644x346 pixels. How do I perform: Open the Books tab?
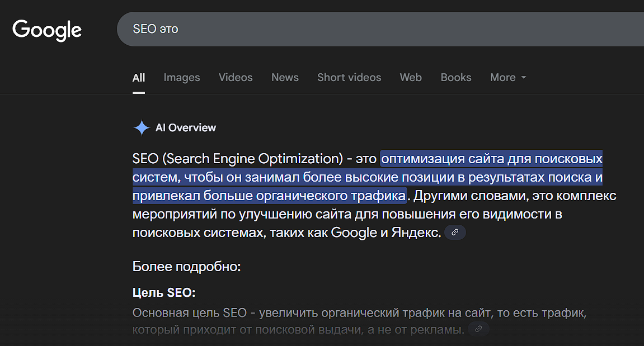point(456,77)
